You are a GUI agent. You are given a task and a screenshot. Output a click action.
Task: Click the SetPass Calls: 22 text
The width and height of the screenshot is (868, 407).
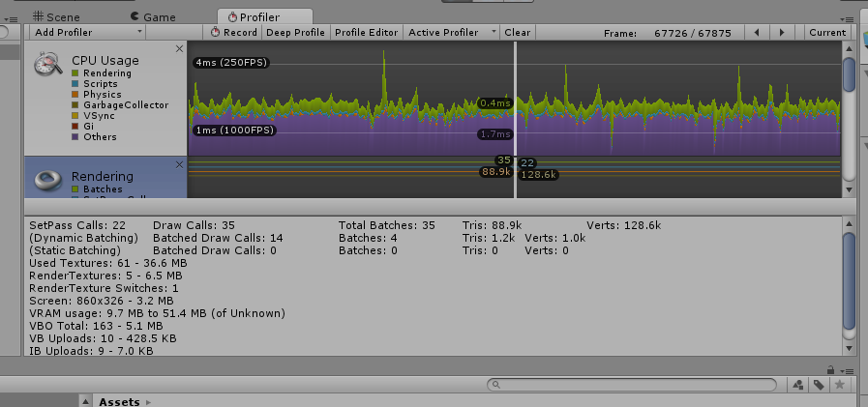click(x=77, y=225)
